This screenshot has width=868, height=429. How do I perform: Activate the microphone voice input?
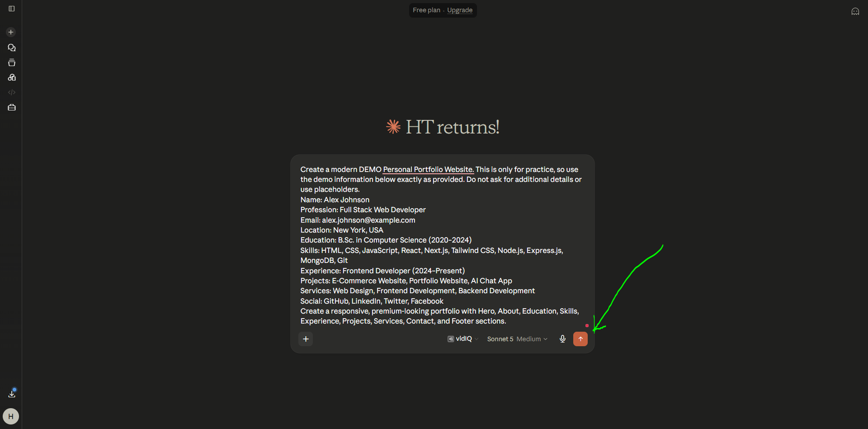click(x=562, y=339)
